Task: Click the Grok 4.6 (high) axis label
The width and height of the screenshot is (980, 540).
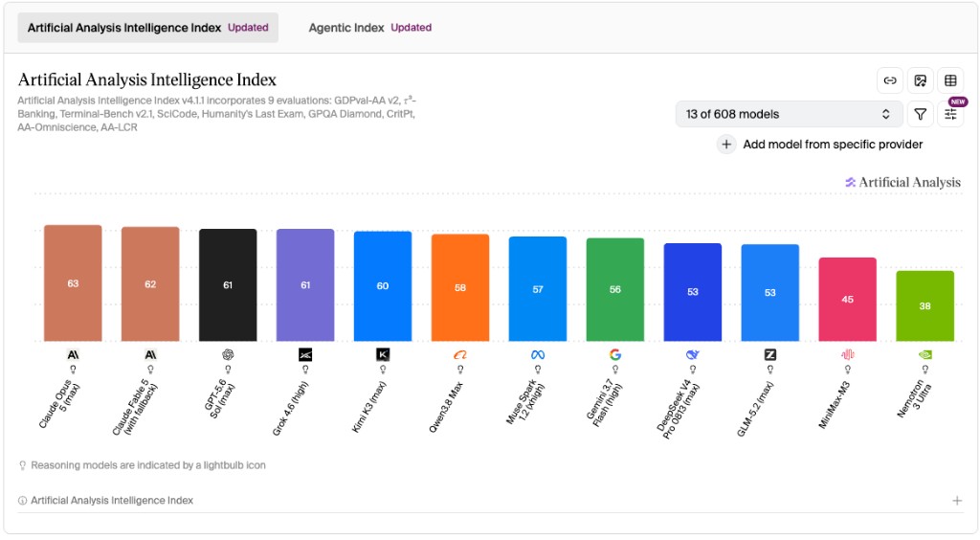Action: pos(291,408)
